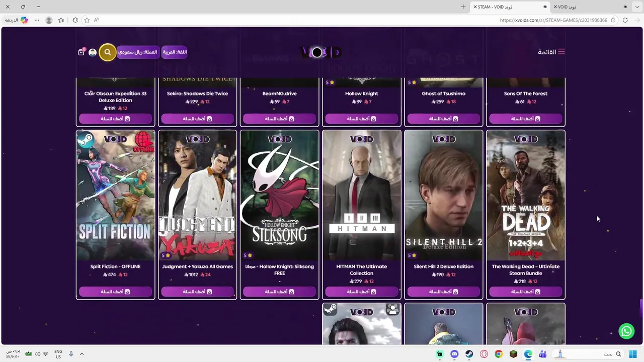
Task: Open the WhatsApp chat floating button
Action: [626, 331]
